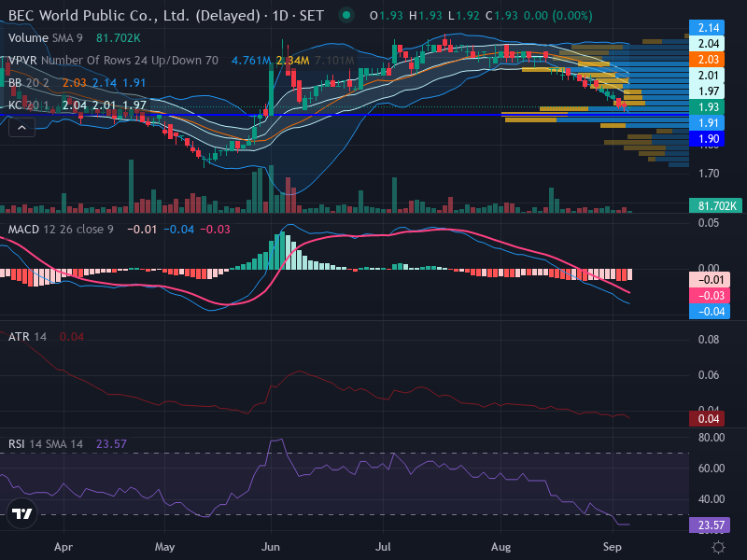Click the TradingView logo

coord(21,513)
